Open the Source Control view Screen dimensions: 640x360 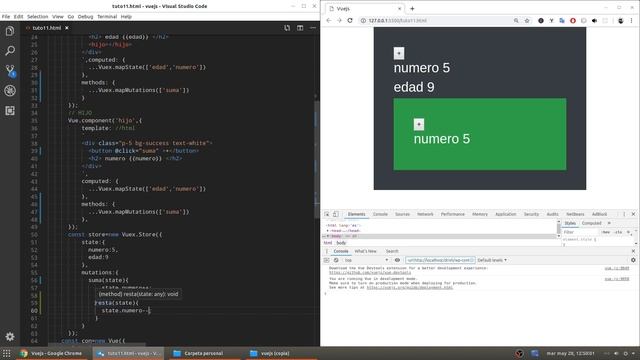point(10,71)
